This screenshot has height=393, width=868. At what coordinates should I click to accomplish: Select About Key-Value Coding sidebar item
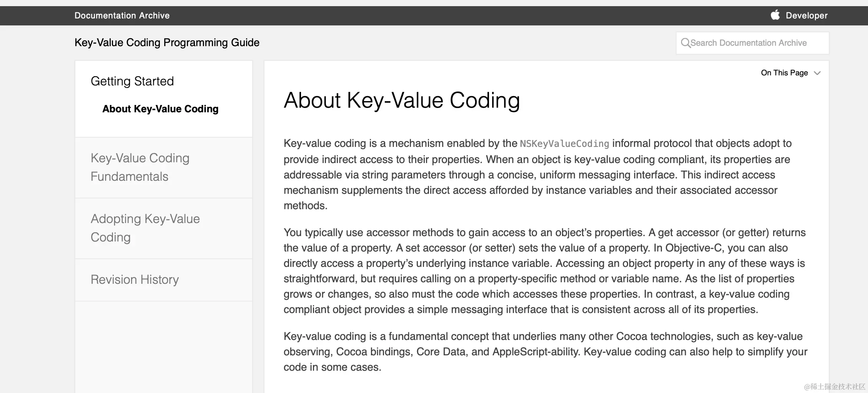pos(160,109)
